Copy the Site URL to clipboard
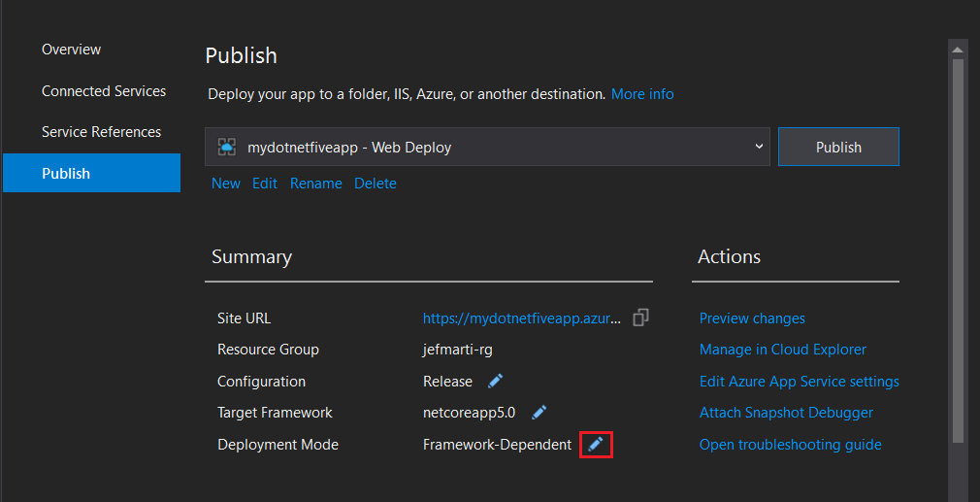Viewport: 980px width, 502px height. pos(640,318)
